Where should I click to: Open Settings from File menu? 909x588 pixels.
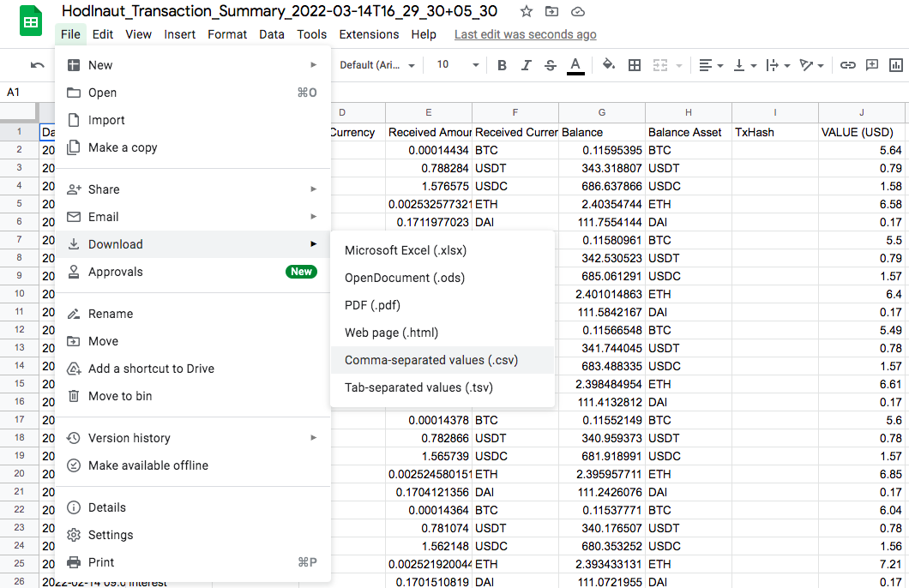(x=193, y=535)
